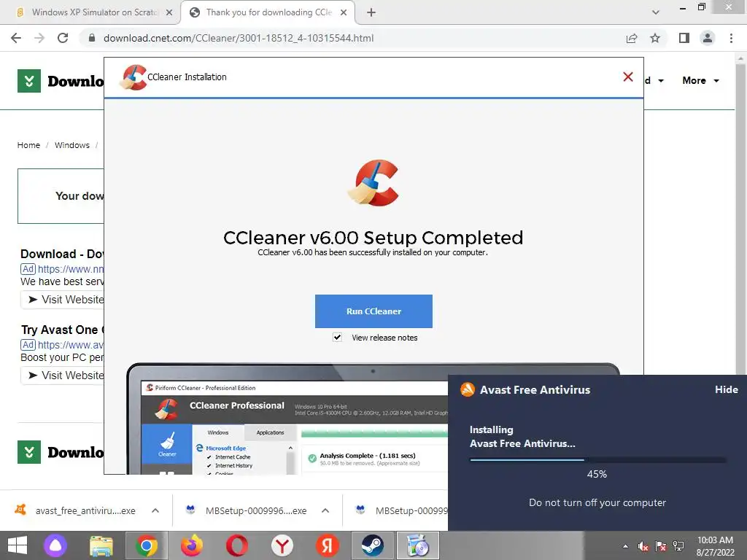Show hidden system tray icons

click(625, 546)
